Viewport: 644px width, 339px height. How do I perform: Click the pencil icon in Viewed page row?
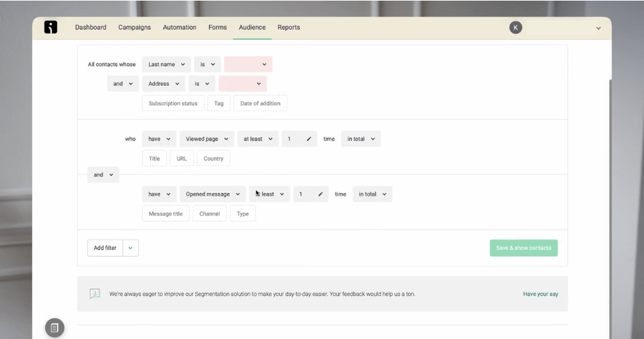coord(309,139)
